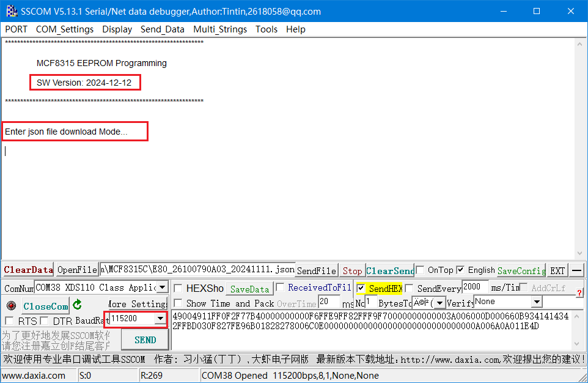The height and width of the screenshot is (383, 588).
Task: Click the ClearData button
Action: tap(28, 270)
